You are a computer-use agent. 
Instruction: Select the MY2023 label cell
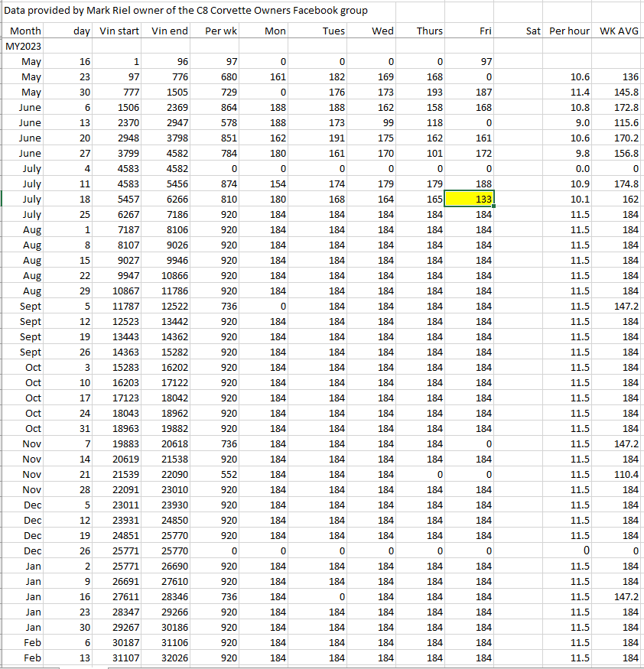(x=23, y=46)
